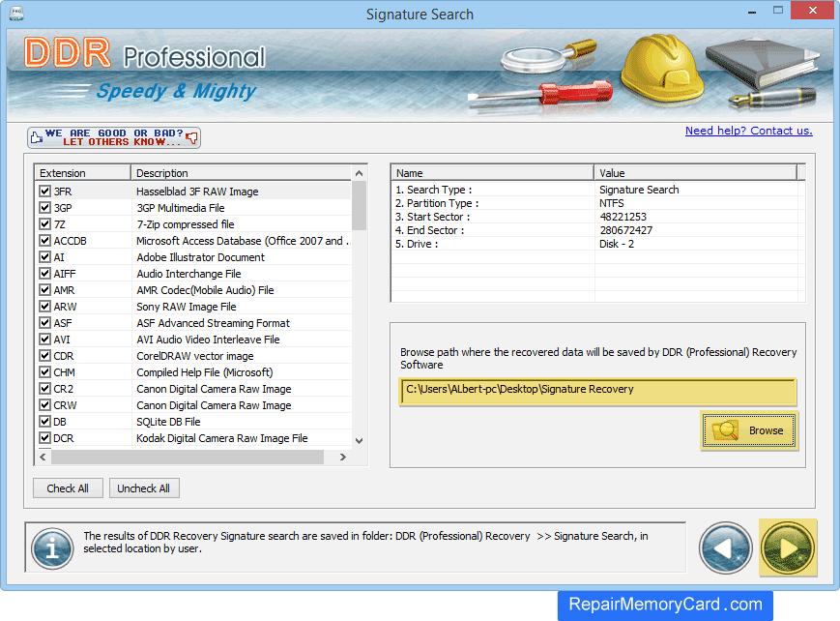Click the horizontal scrollbar thumb

[x=188, y=457]
